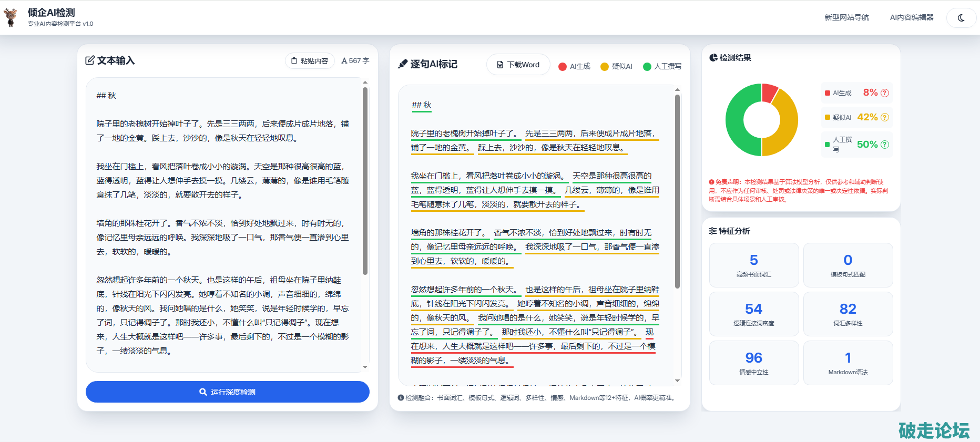The image size is (980, 442).
Task: Click the 粘贴内容 paste button
Action: pyautogui.click(x=310, y=61)
